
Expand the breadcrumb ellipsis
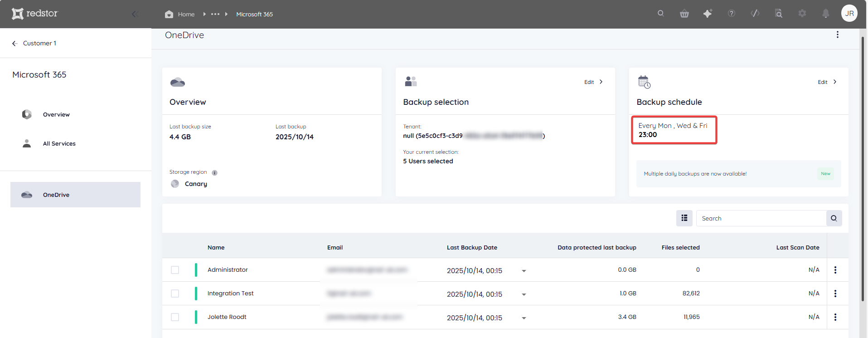[215, 14]
